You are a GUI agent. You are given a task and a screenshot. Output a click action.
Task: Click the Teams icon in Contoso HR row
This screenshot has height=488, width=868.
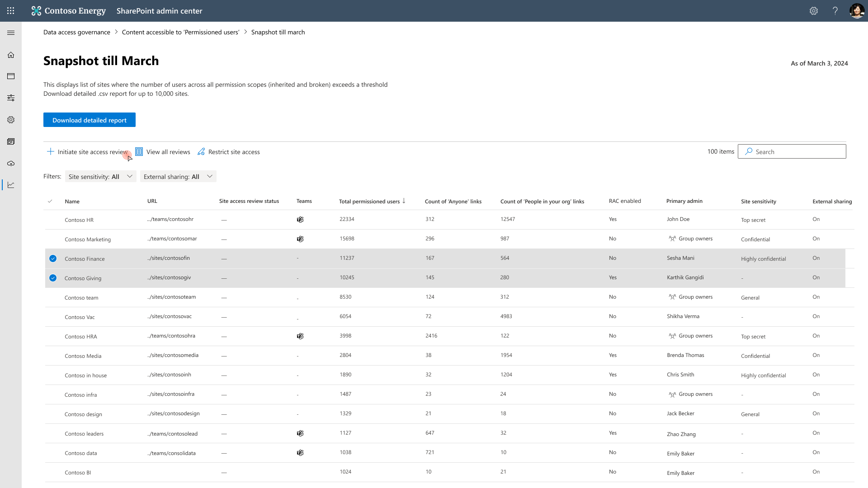point(300,220)
